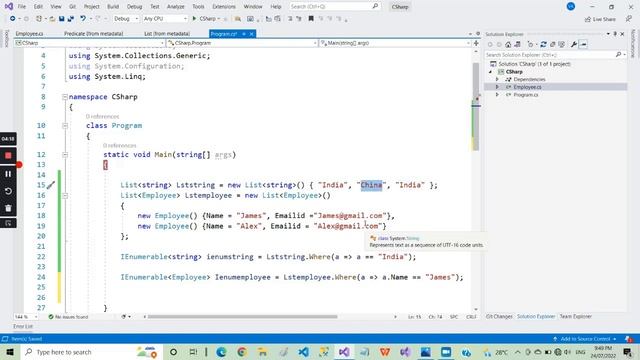Delete recording with trash icon
640x360 pixels.
[x=8, y=208]
